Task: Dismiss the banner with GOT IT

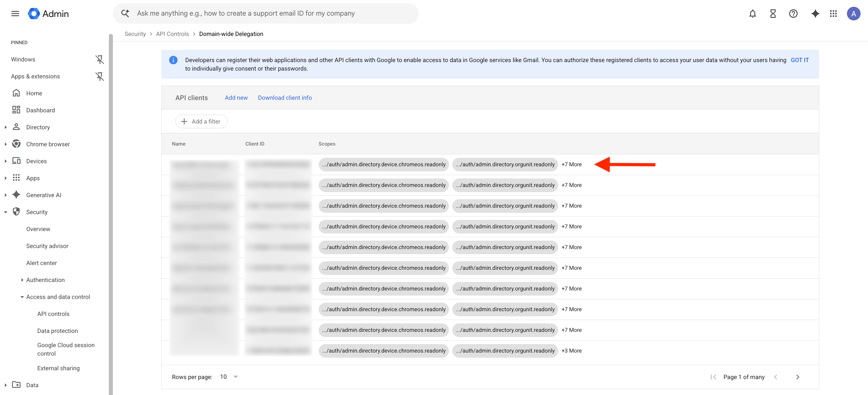Action: click(x=800, y=60)
